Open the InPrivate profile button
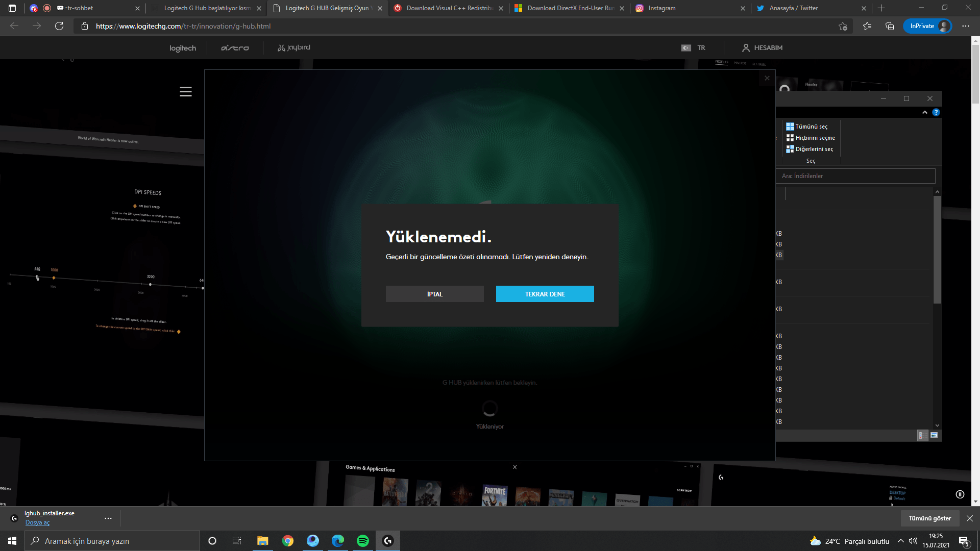This screenshot has height=551, width=980. 928,26
